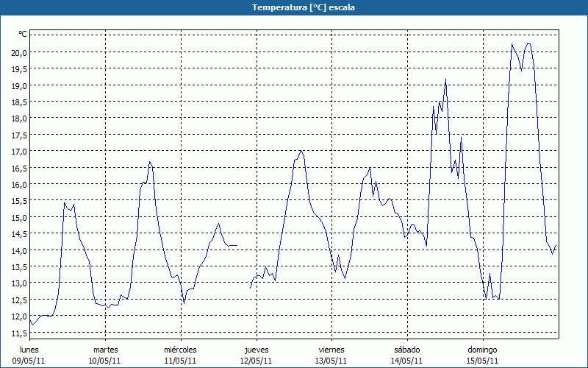Click the 12/05/11 date label
The width and height of the screenshot is (588, 368).
pos(256,361)
